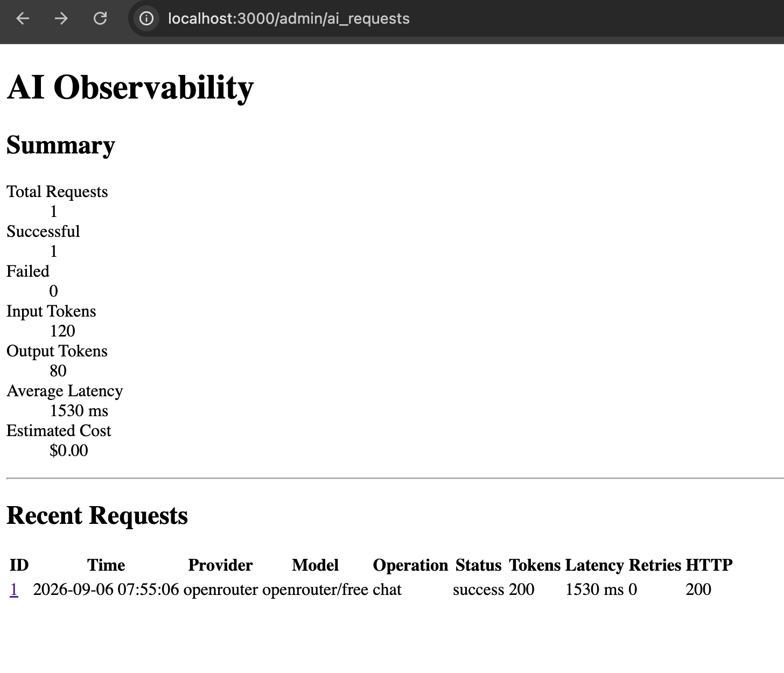The height and width of the screenshot is (673, 784).
Task: Focus the address bar URL localhost:3000/admin/ai_requests
Action: point(289,19)
